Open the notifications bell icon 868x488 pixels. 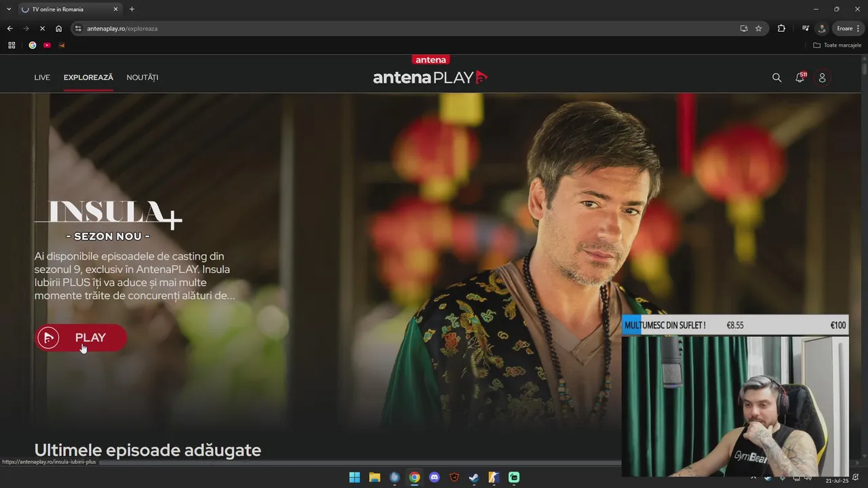pyautogui.click(x=800, y=77)
